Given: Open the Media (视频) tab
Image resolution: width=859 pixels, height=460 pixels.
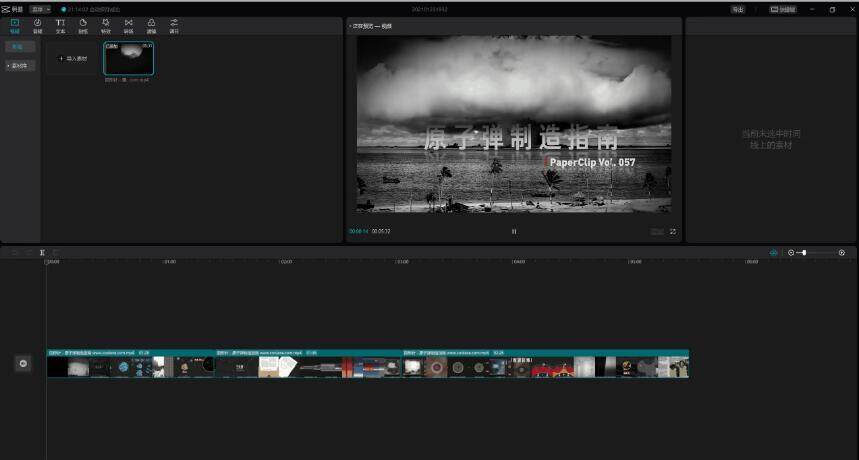Looking at the screenshot, I should (15, 26).
